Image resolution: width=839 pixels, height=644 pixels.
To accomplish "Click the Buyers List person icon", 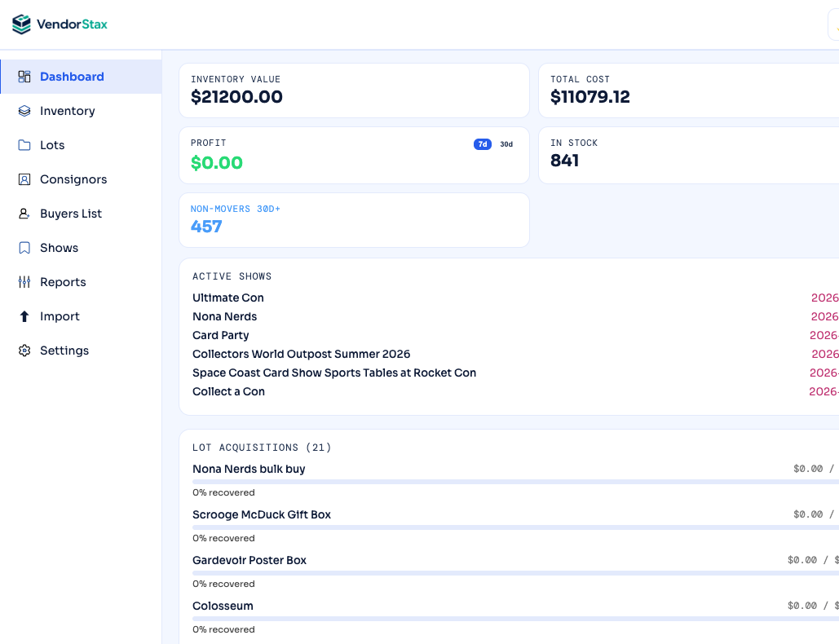I will click(24, 214).
